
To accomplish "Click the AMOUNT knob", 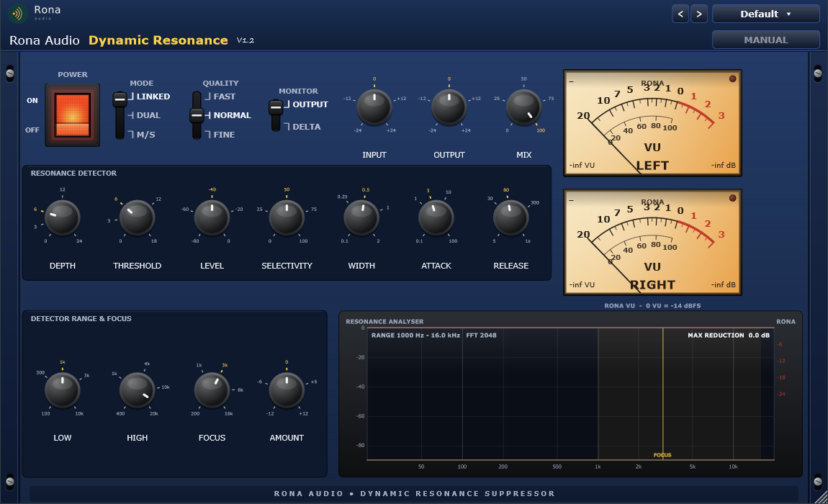I will coord(287,390).
